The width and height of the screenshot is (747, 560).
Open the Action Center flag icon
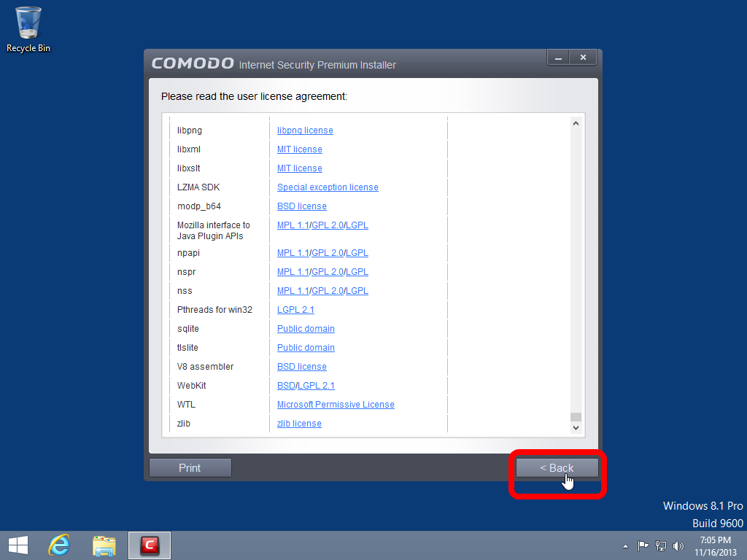[x=643, y=545]
